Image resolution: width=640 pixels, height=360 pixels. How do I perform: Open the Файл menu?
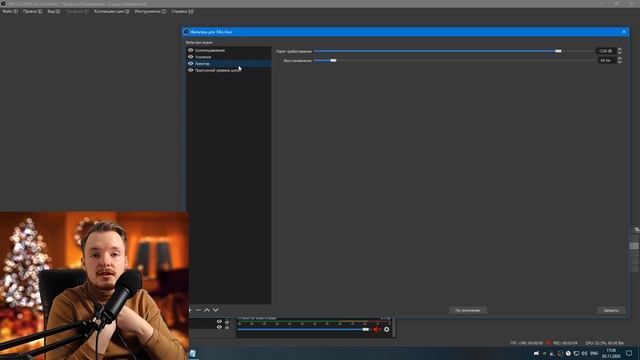point(10,11)
